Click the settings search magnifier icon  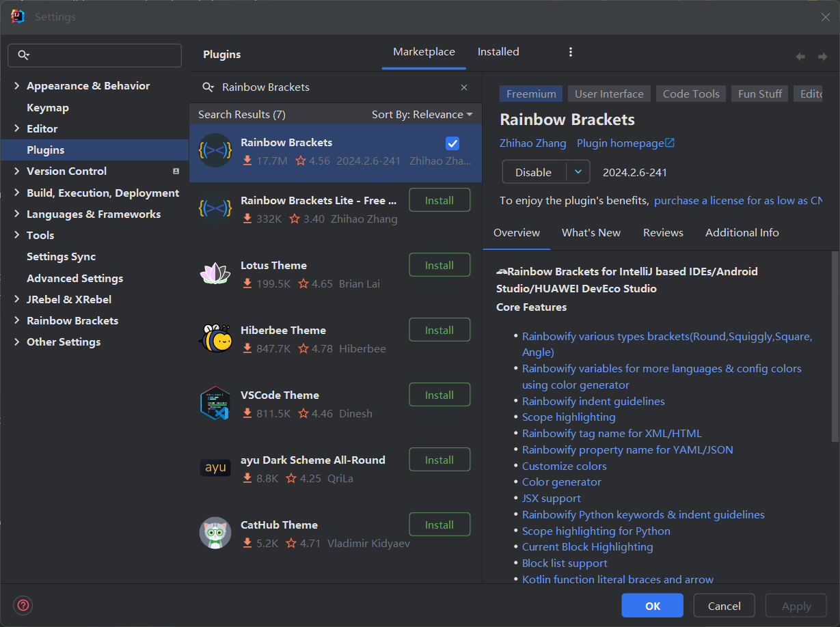point(24,55)
